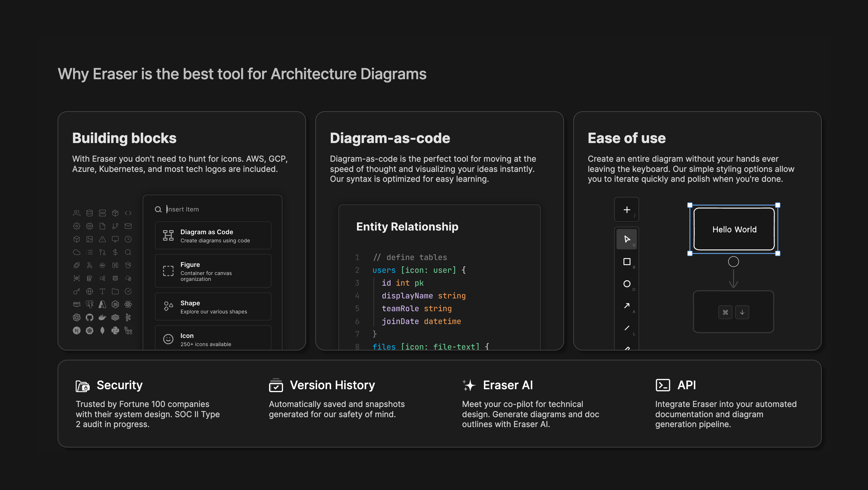Click the Python logo icon
Viewport: 868px width, 490px height.
[115, 330]
